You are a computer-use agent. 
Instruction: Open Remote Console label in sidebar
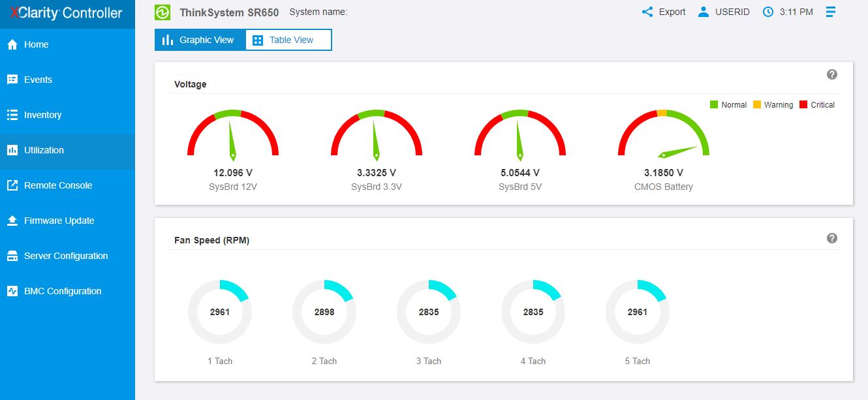[x=58, y=185]
